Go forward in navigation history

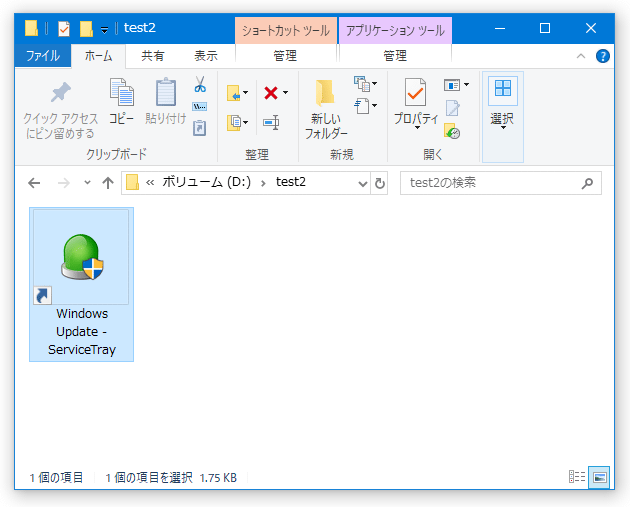point(63,184)
